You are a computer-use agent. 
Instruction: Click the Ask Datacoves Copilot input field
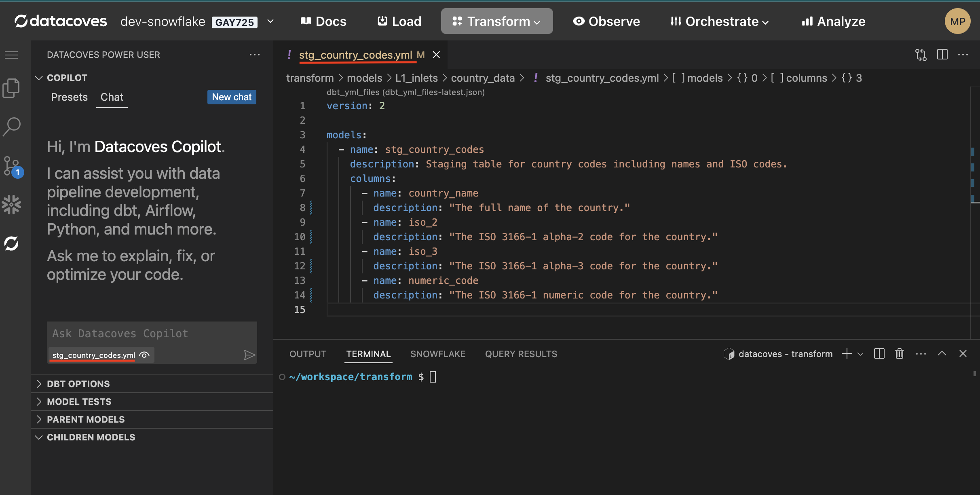[x=152, y=333]
